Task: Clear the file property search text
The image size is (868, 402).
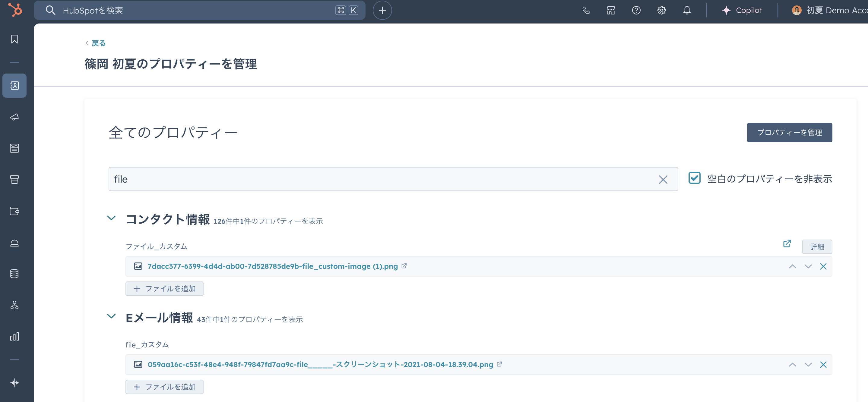Action: 663,179
